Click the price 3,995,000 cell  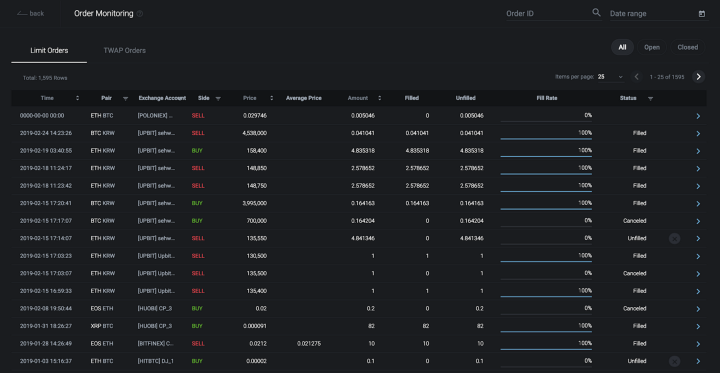coord(254,203)
